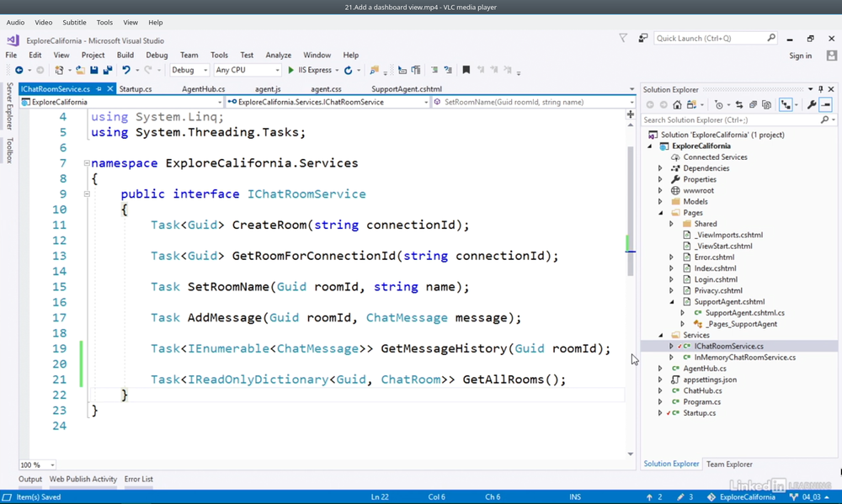Open the 100 % zoom level dropdown
The image size is (842, 504).
tap(38, 464)
